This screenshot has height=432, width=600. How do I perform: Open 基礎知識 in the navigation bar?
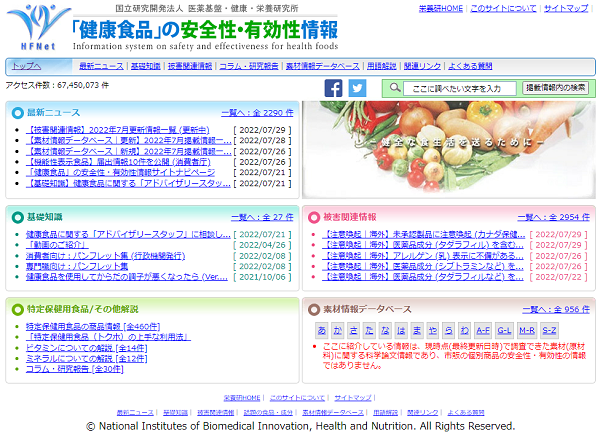coord(145,66)
